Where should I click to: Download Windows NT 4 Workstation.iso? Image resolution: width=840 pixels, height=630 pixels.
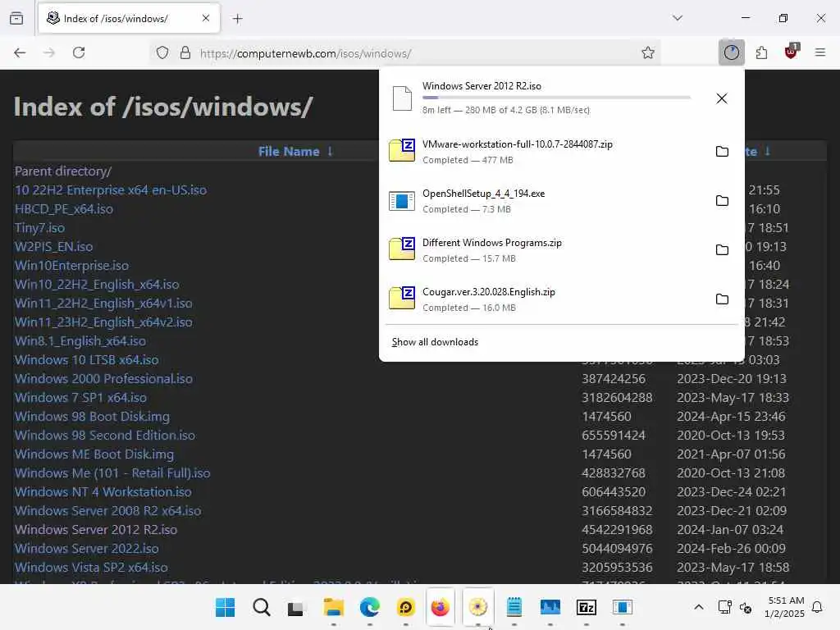coord(103,492)
